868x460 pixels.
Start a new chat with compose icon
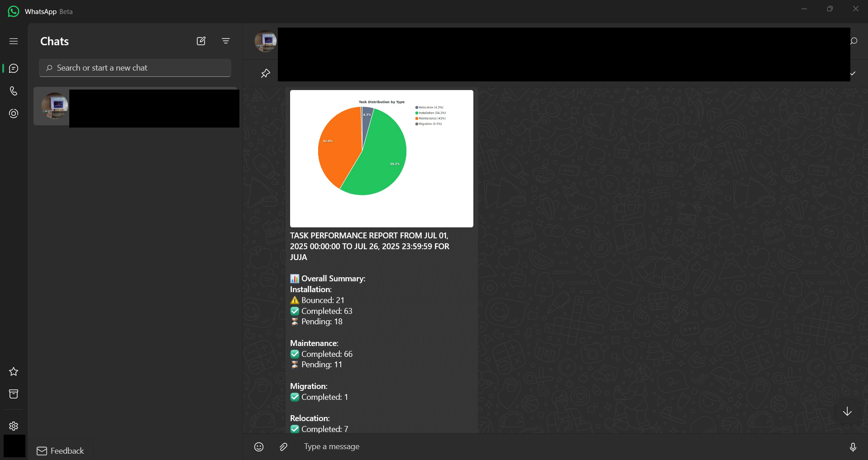201,41
